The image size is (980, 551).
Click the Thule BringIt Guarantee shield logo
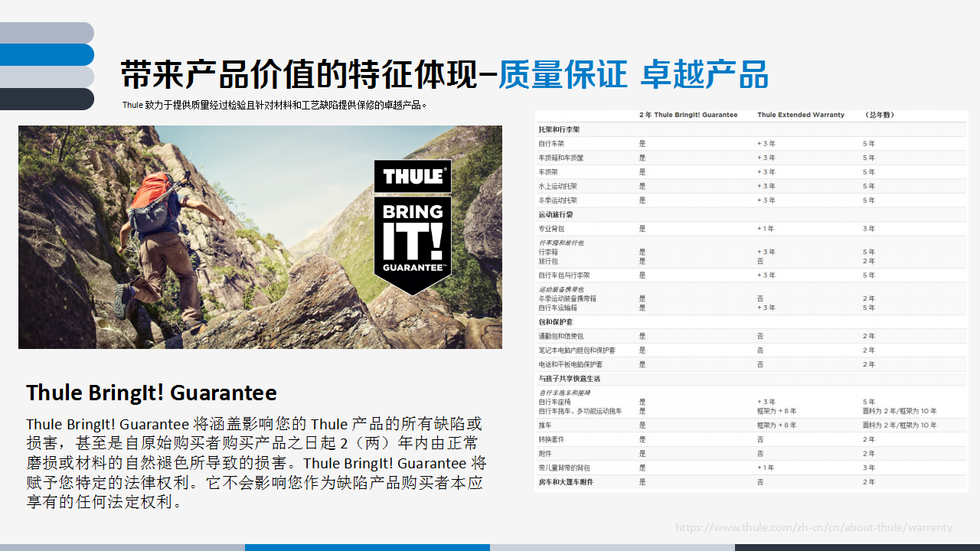click(x=413, y=227)
